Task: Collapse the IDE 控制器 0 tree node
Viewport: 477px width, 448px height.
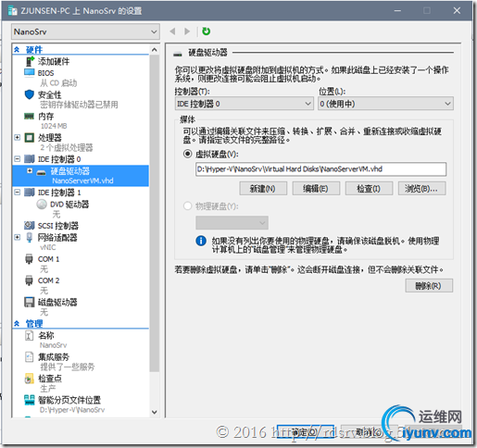Action: tap(18, 159)
